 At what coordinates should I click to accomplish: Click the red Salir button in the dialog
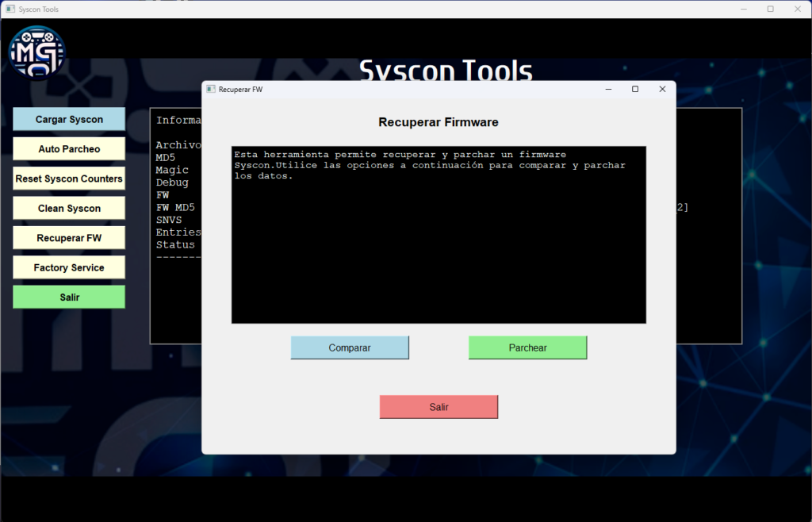click(x=439, y=407)
